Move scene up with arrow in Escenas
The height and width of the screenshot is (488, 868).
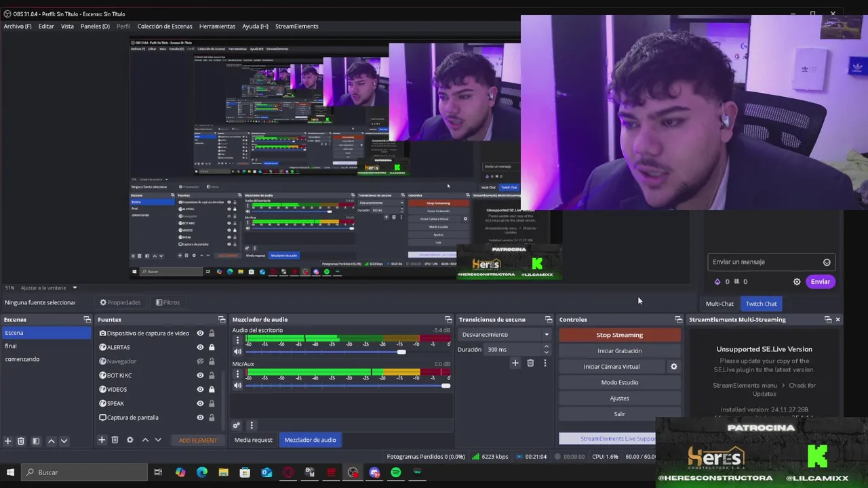[51, 441]
